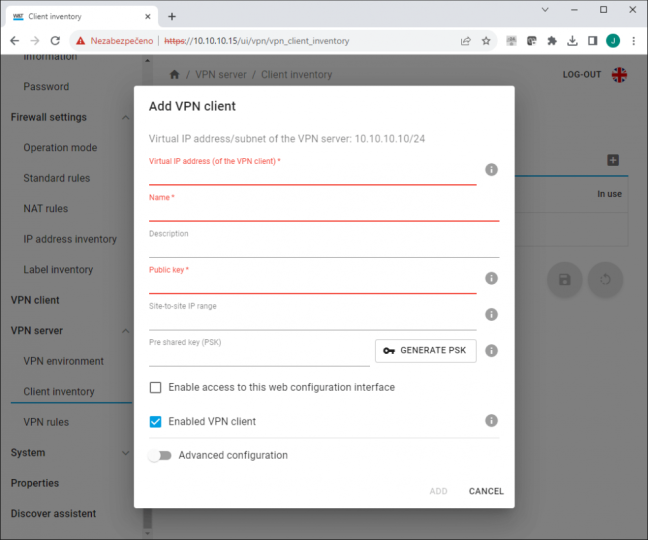The image size is (648, 540).
Task: Open a new browser tab
Action: 172,17
